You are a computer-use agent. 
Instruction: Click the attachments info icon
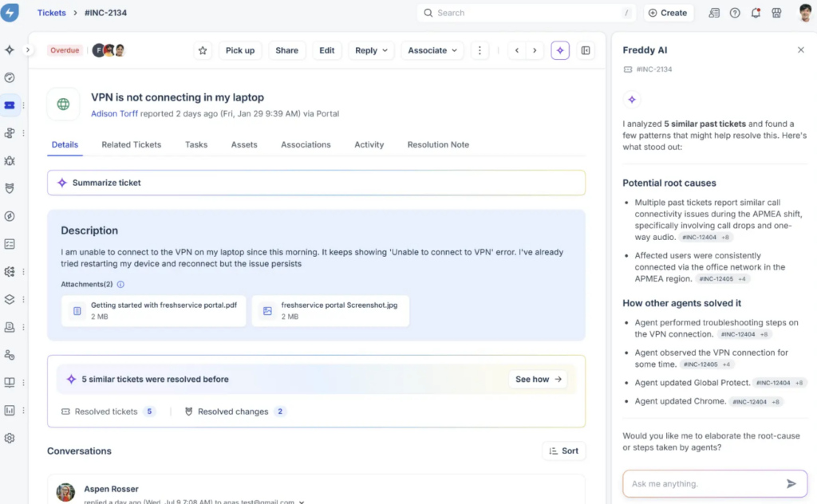(120, 284)
